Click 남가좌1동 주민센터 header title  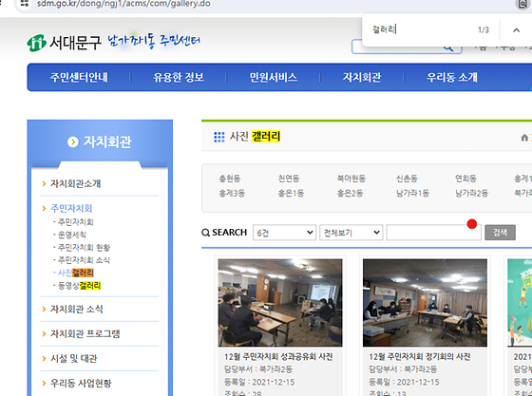(x=154, y=42)
